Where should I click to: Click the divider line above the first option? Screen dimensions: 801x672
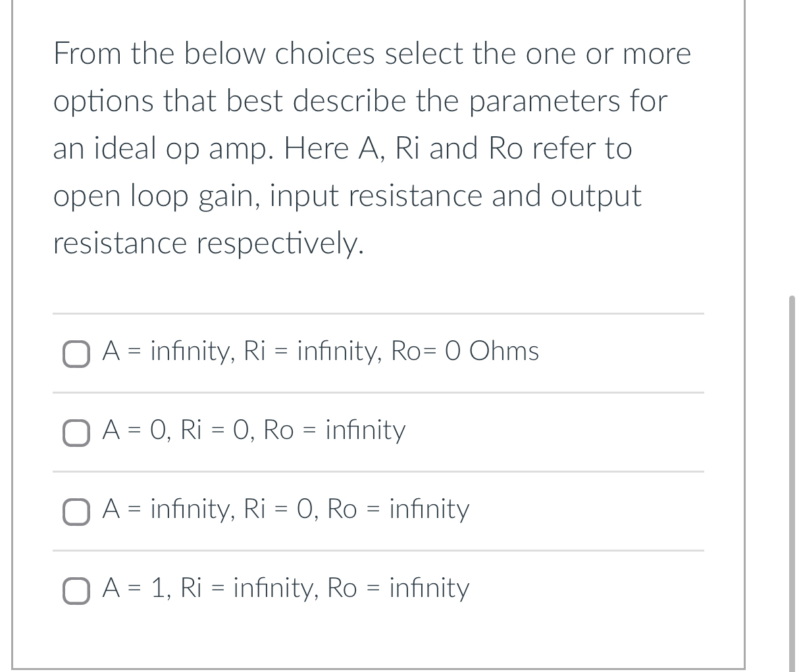click(x=378, y=313)
